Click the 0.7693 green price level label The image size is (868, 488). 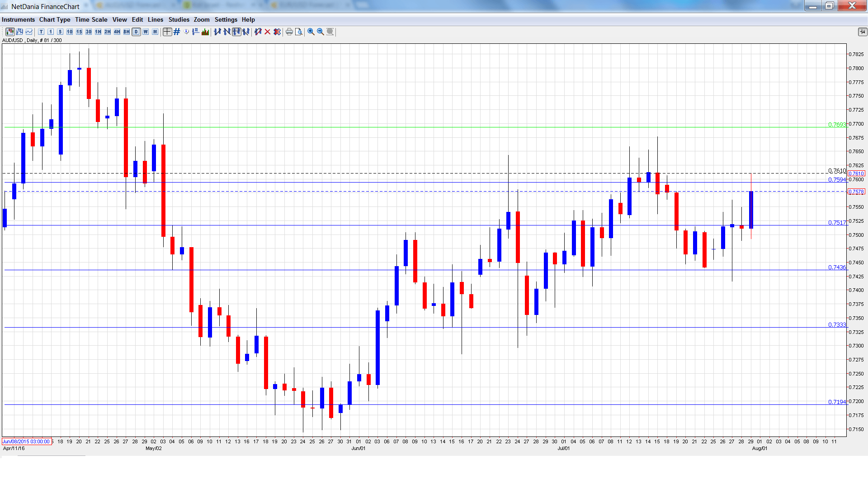tap(836, 124)
